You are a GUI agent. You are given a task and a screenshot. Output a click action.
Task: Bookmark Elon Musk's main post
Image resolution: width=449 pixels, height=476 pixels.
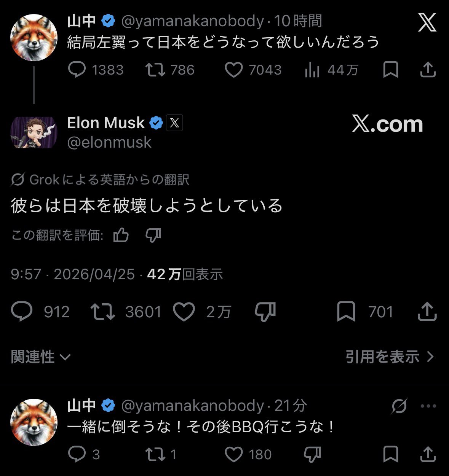tap(346, 312)
